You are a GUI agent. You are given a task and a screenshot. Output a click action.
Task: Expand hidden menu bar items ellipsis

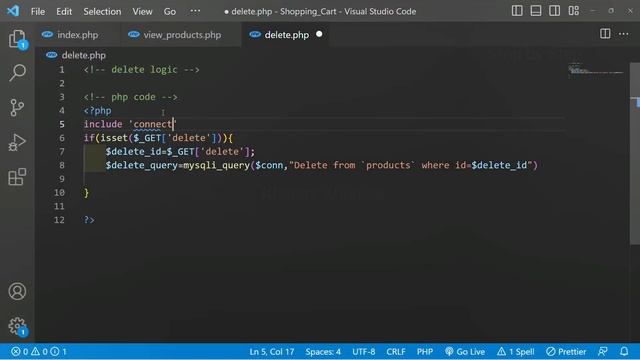[x=196, y=11]
